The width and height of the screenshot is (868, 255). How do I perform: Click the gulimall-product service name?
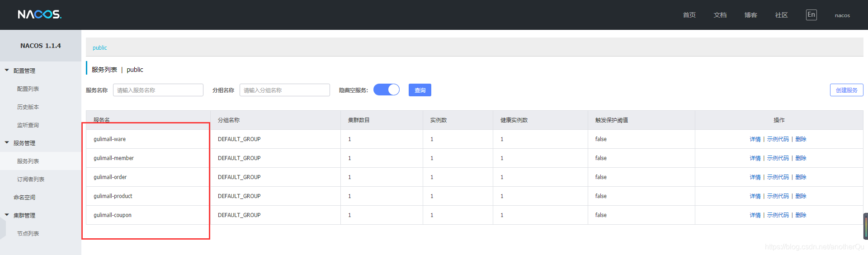point(113,196)
